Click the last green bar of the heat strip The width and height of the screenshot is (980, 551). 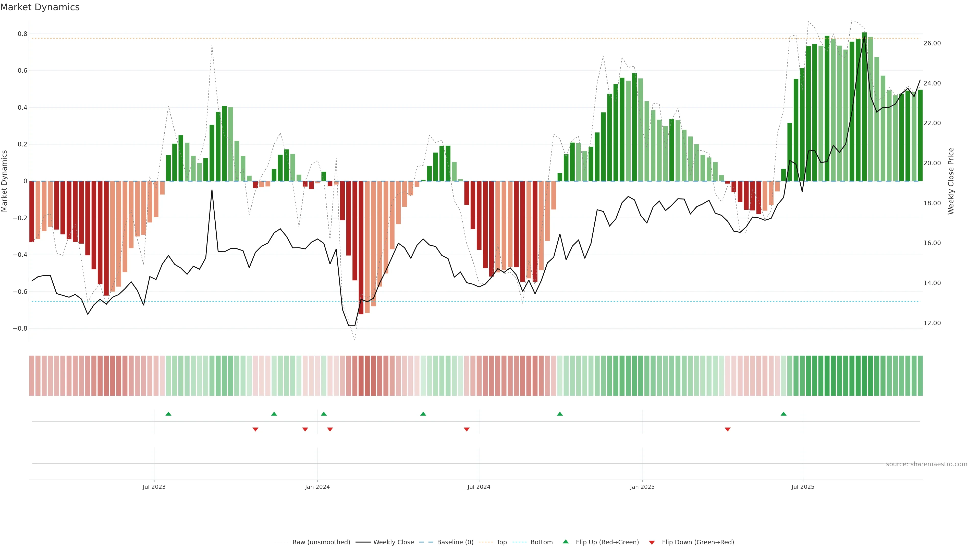tap(920, 375)
